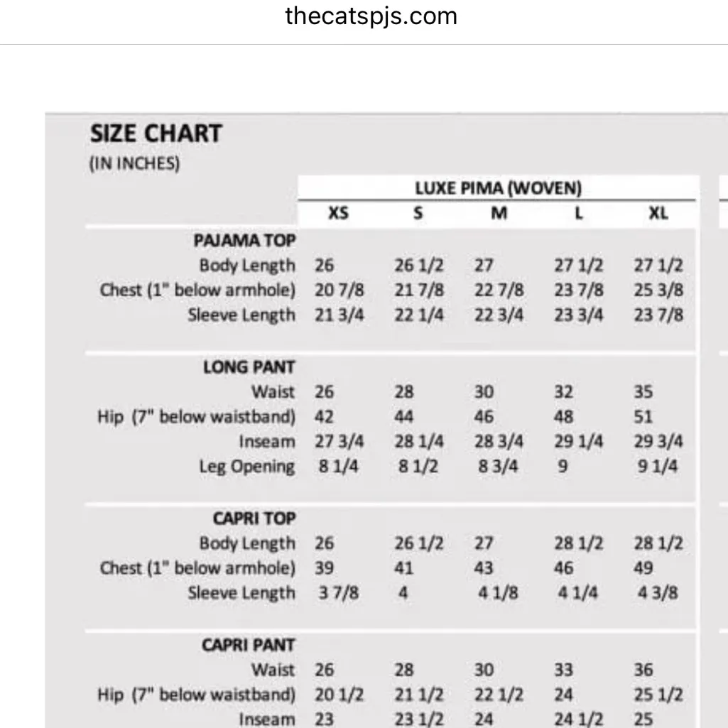Select the M size column header
The image size is (728, 728).
coord(499,213)
